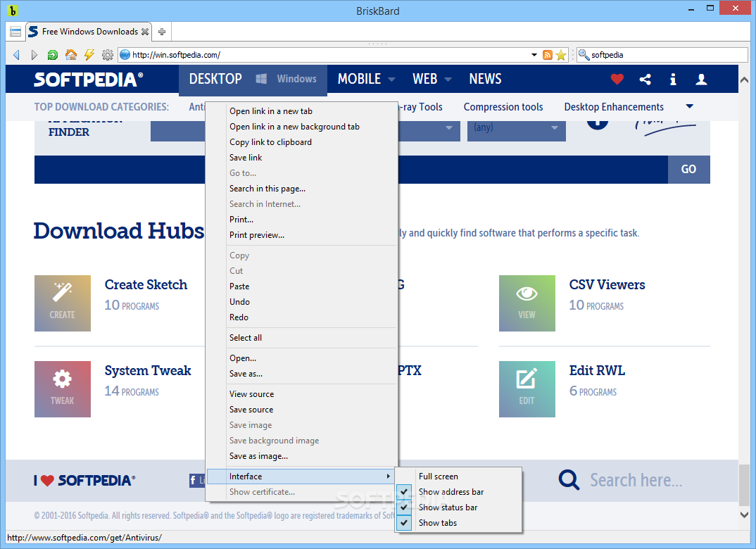Click the back navigation arrow
756x549 pixels.
point(17,55)
